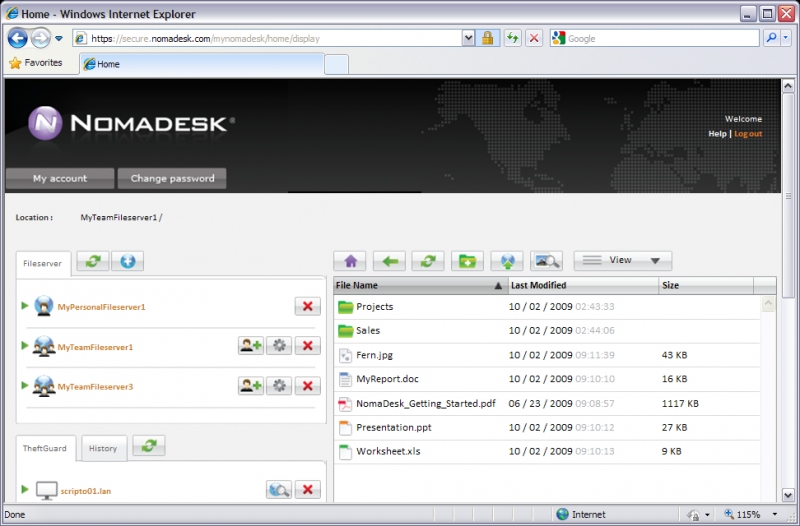Select the file name Presentation.ppt
Image resolution: width=800 pixels, height=526 pixels.
(x=394, y=428)
